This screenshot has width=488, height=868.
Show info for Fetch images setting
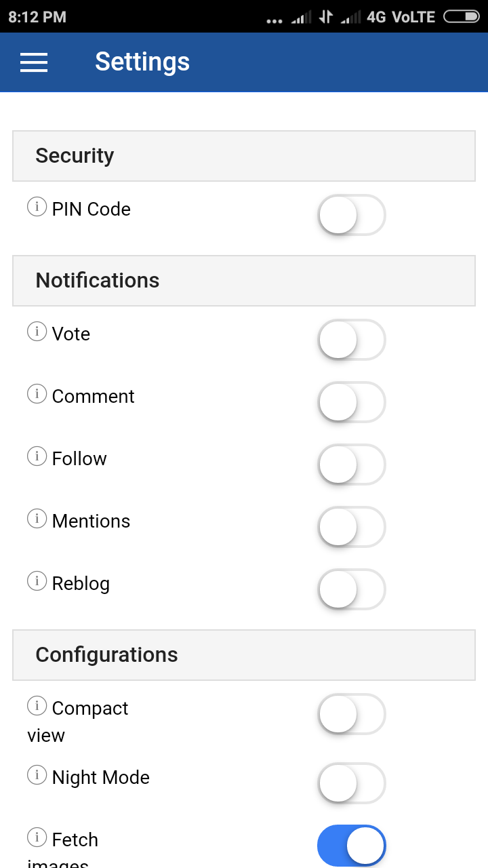click(x=37, y=837)
